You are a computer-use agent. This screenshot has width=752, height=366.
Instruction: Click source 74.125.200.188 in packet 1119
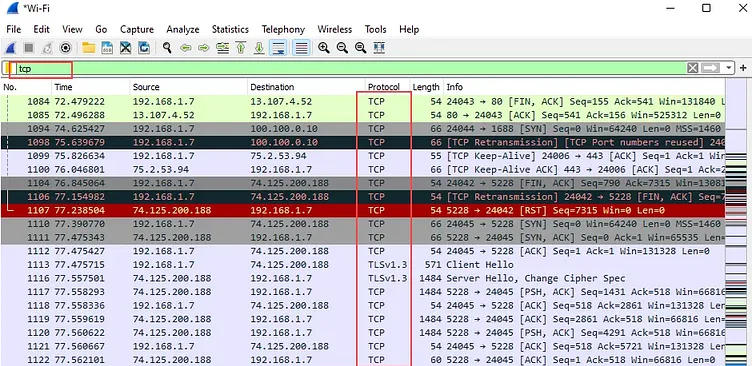point(172,319)
